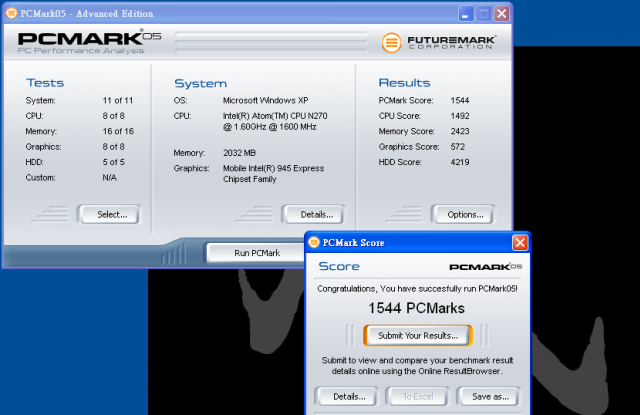Minimize the PCMark05 main window
The width and height of the screenshot is (640, 415).
coord(465,13)
